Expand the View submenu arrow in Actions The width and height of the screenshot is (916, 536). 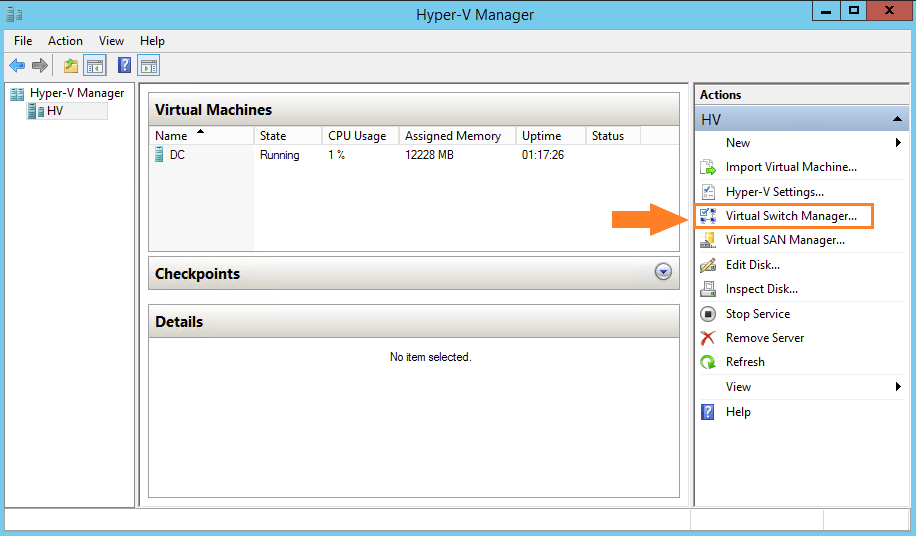[898, 387]
